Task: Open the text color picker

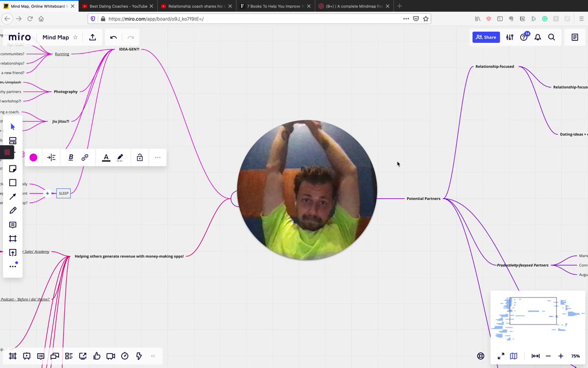Action: [x=106, y=157]
